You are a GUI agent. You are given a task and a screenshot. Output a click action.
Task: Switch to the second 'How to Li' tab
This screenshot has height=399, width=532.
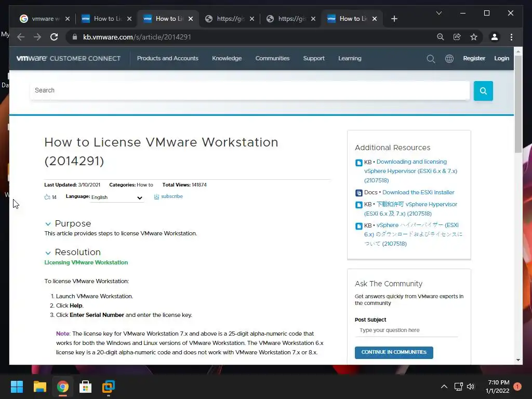168,19
